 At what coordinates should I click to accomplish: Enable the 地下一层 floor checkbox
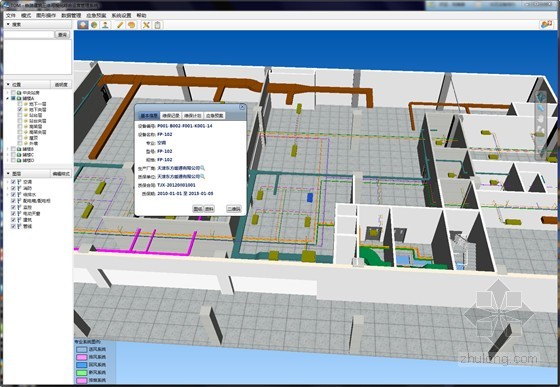point(20,104)
